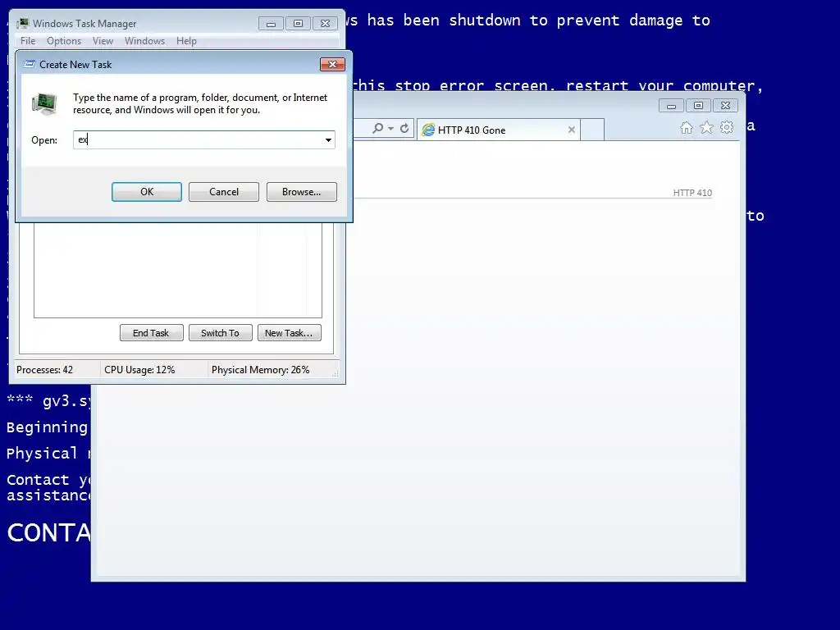This screenshot has height=630, width=840.
Task: Open the Favorites star in IE
Action: (706, 127)
